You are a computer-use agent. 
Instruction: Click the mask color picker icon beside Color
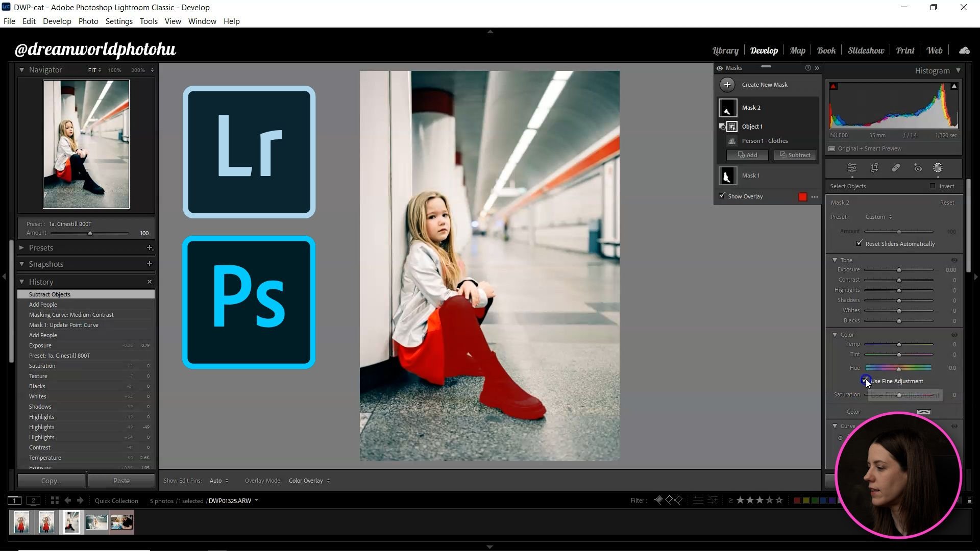click(x=924, y=412)
